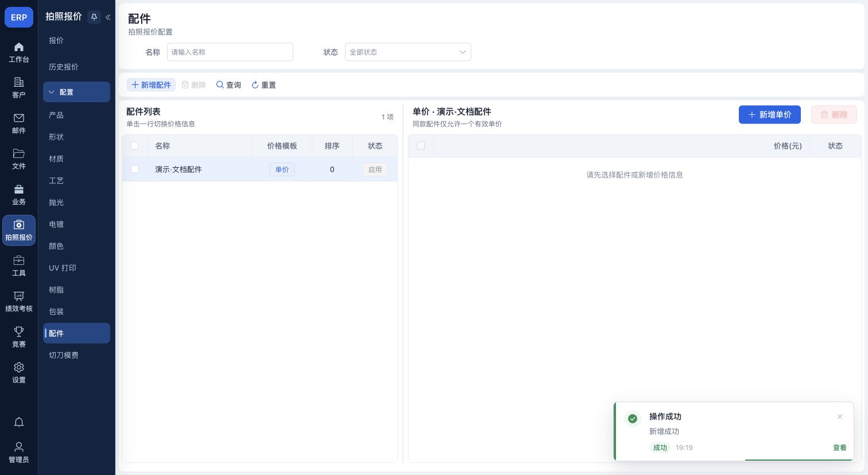The height and width of the screenshot is (475, 868).
Task: Check the 演示·文档配件 row checkbox
Action: coord(135,169)
